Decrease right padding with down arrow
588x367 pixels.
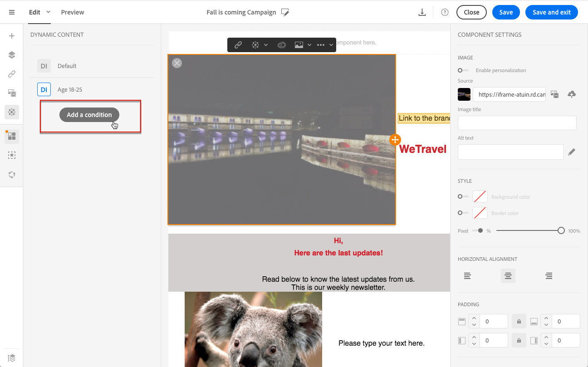click(546, 344)
